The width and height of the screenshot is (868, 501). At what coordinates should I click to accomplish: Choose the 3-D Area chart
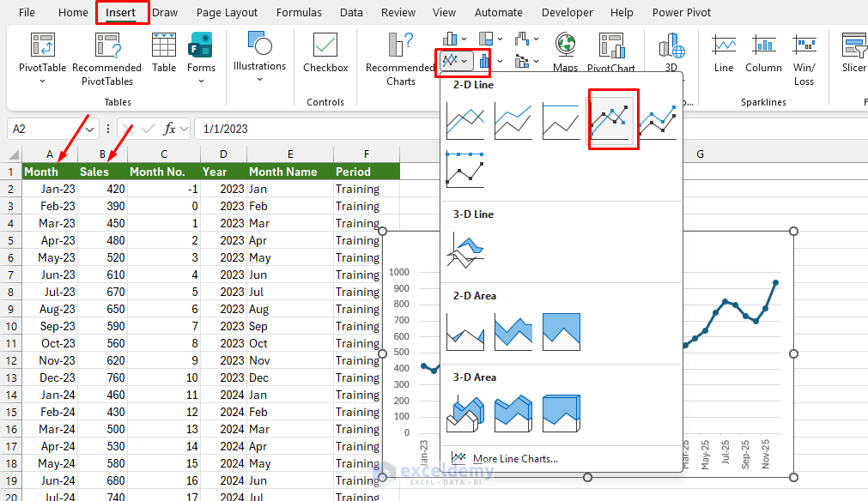(x=465, y=413)
